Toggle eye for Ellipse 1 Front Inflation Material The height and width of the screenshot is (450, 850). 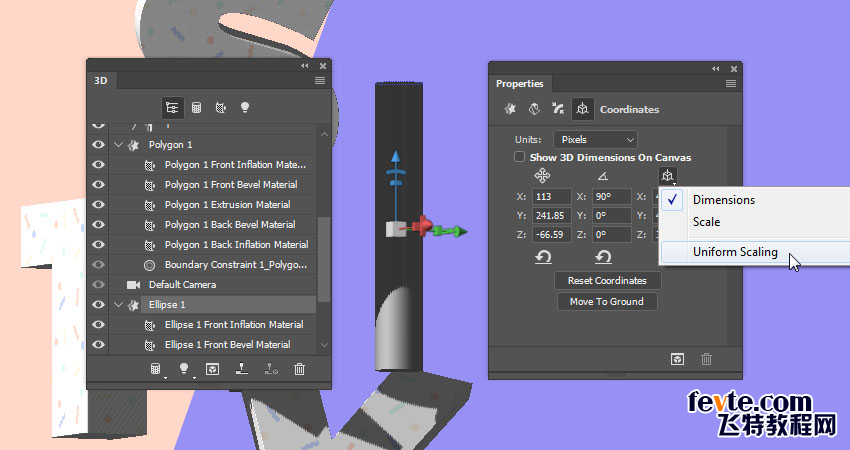pyautogui.click(x=98, y=325)
